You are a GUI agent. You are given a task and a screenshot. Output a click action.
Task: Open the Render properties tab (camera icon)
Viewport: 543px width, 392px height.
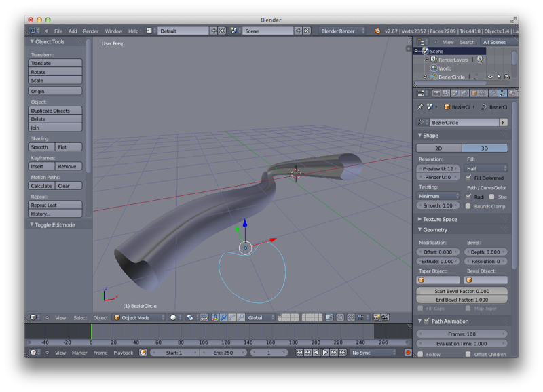pos(436,93)
